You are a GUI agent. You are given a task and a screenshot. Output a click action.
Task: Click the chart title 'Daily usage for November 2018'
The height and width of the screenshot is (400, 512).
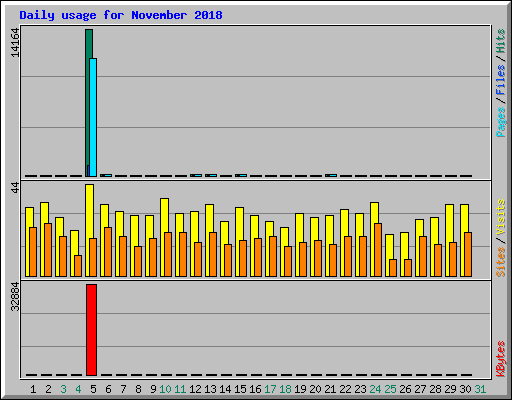[x=121, y=15]
